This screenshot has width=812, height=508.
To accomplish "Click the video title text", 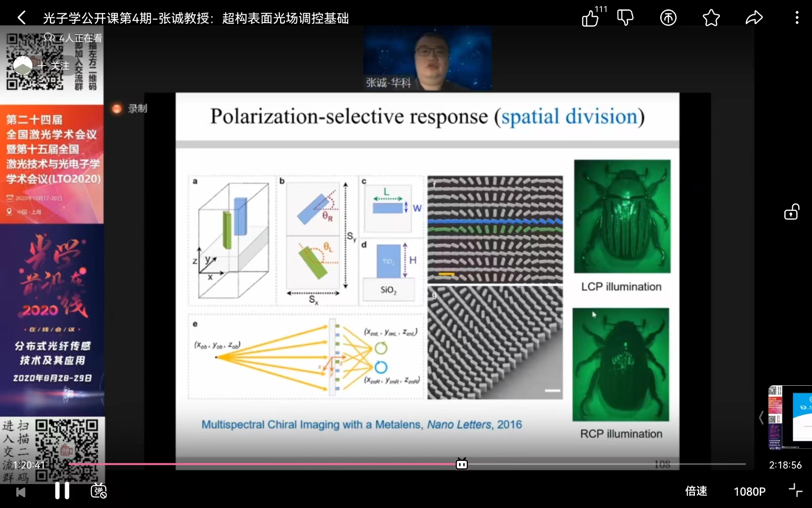I will tap(196, 18).
